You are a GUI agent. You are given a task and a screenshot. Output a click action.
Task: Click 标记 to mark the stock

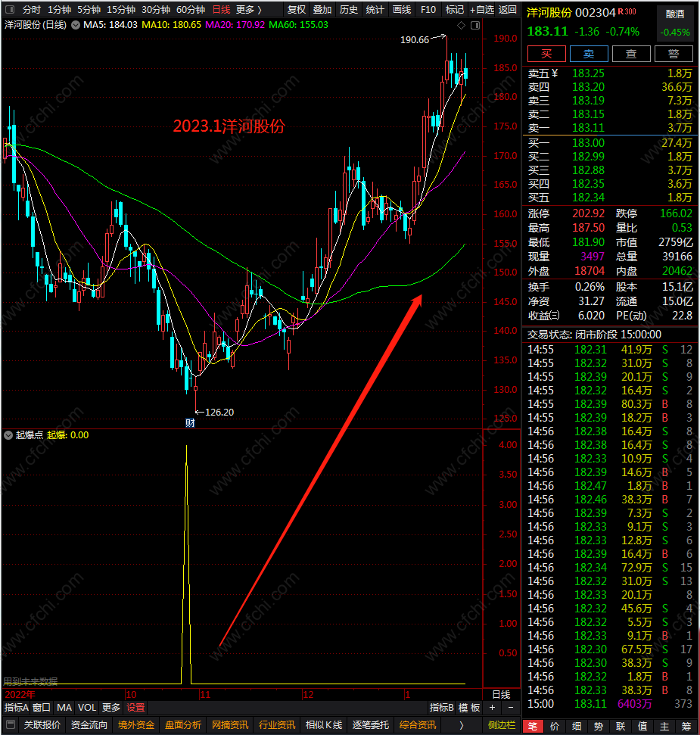click(455, 9)
